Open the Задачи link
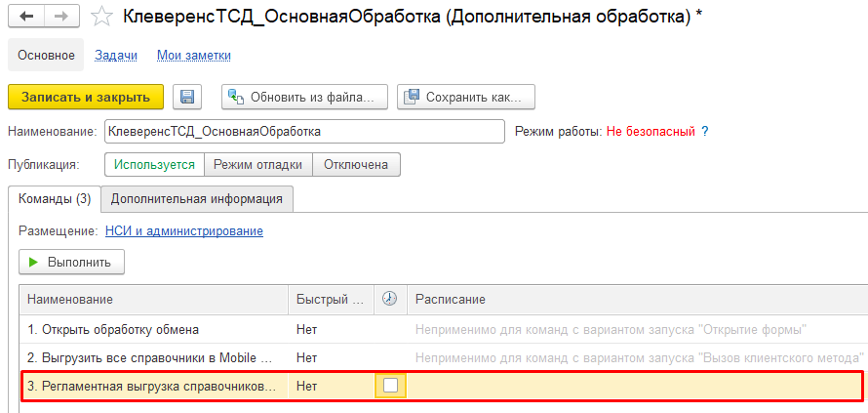868x413 pixels. point(116,56)
